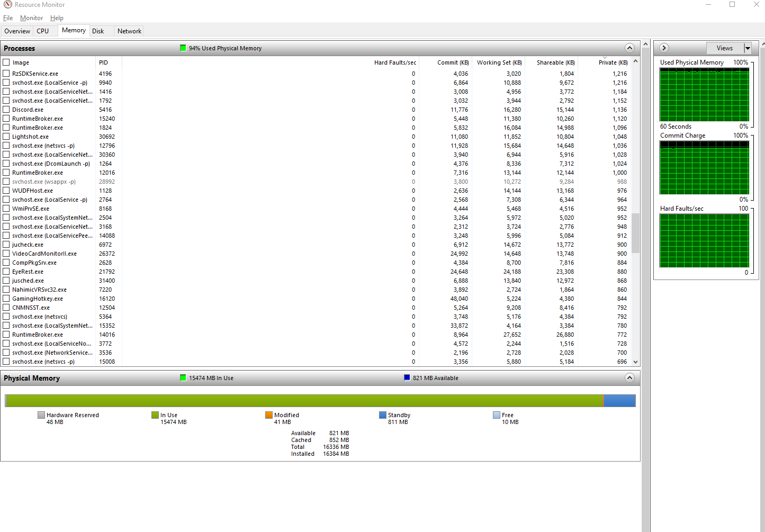
Task: Open the Monitor menu
Action: point(31,18)
